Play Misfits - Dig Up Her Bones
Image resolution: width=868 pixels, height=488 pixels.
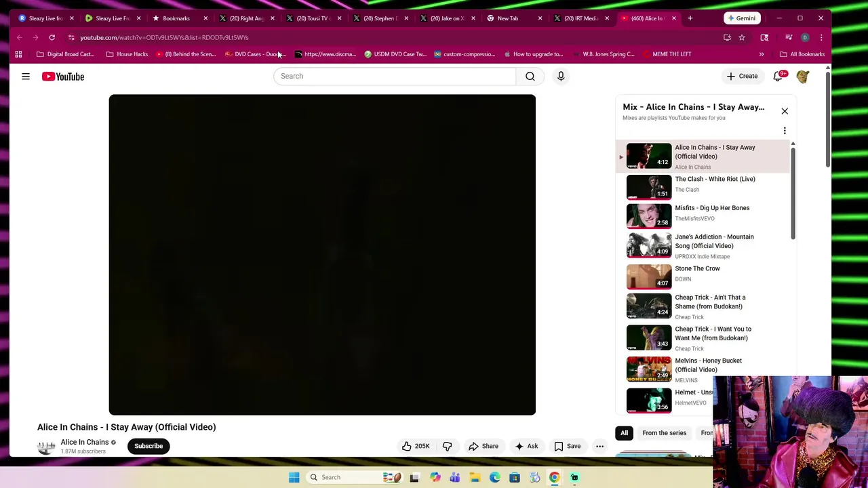click(x=704, y=216)
